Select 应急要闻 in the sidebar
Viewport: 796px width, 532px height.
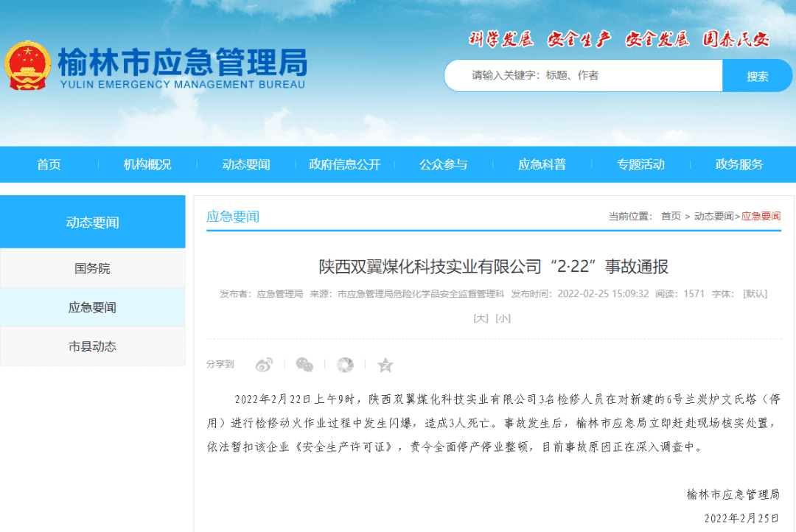tap(92, 307)
